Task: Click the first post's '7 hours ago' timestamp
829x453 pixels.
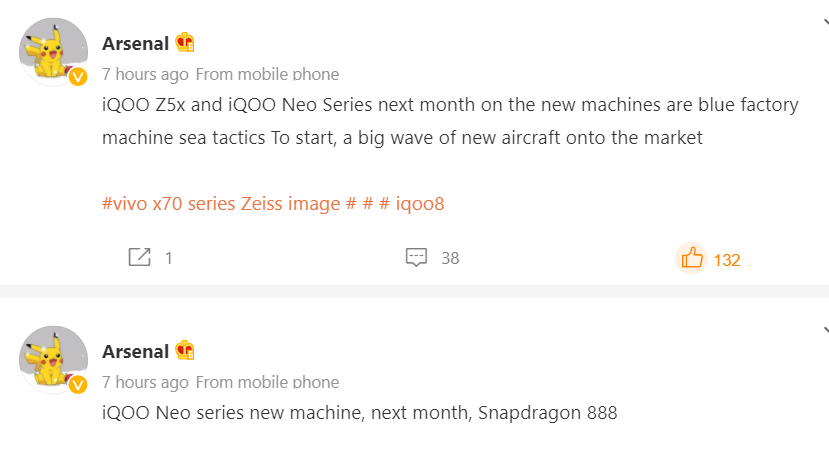Action: [x=145, y=74]
